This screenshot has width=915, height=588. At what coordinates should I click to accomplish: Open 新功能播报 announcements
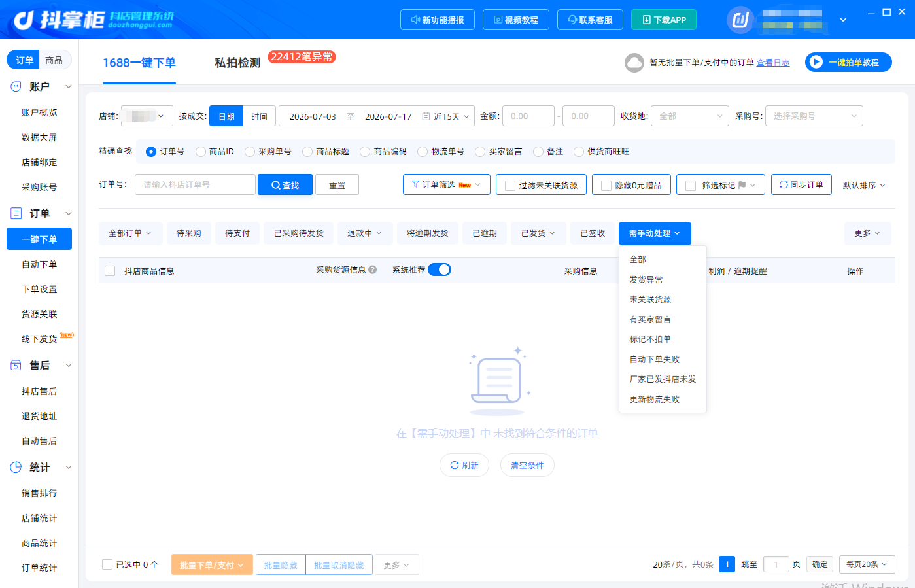click(438, 20)
